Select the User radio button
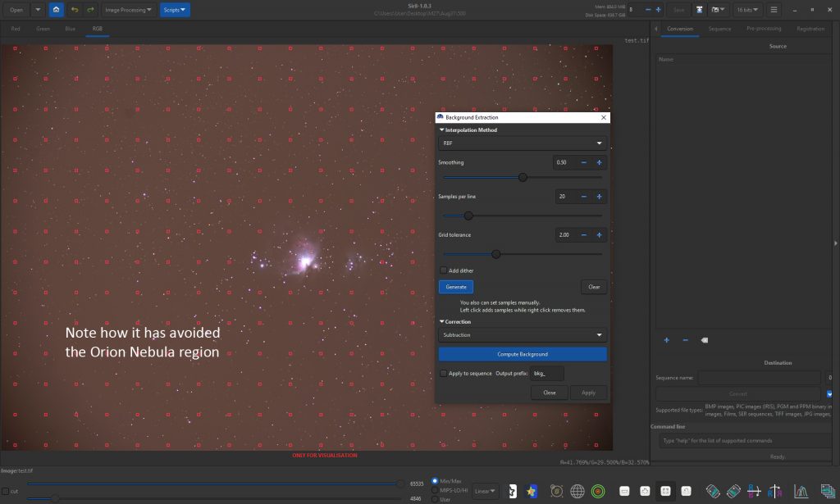840x504 pixels. coord(435,499)
